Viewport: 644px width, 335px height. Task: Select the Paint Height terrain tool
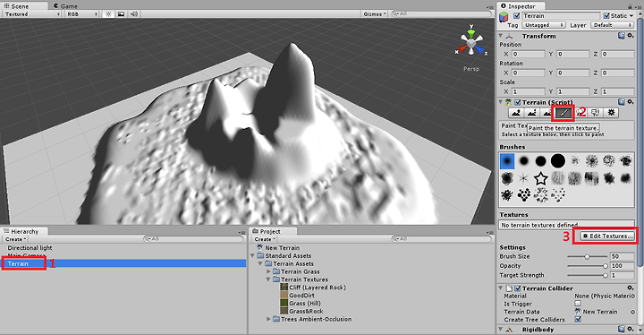[532, 112]
